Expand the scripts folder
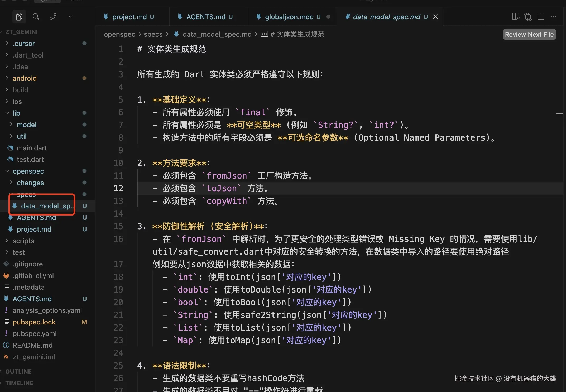 [23, 241]
